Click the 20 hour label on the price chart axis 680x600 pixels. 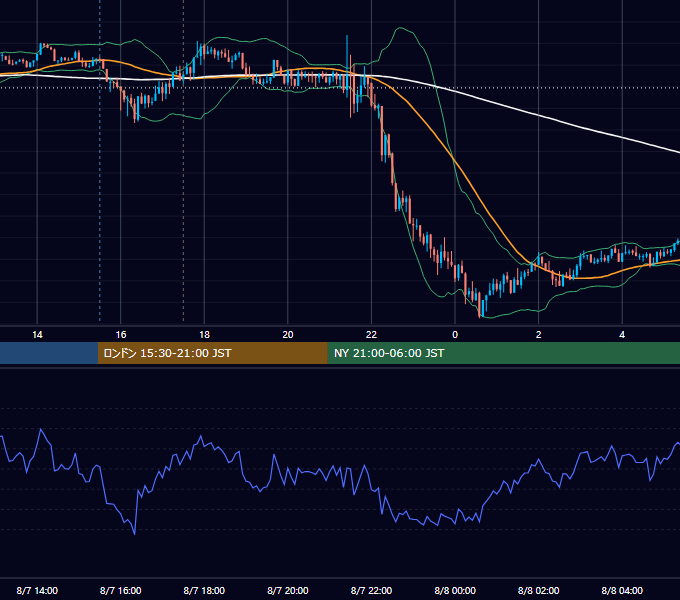[x=288, y=335]
